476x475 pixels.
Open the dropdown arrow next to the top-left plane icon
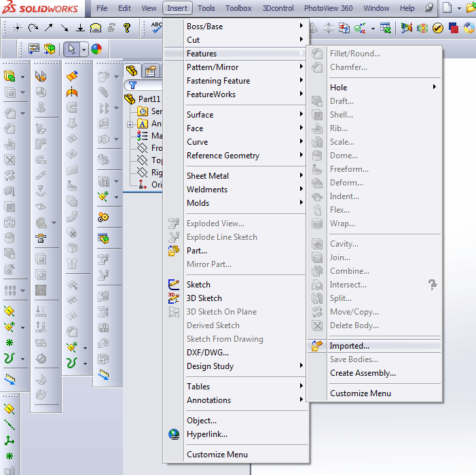coord(23,77)
